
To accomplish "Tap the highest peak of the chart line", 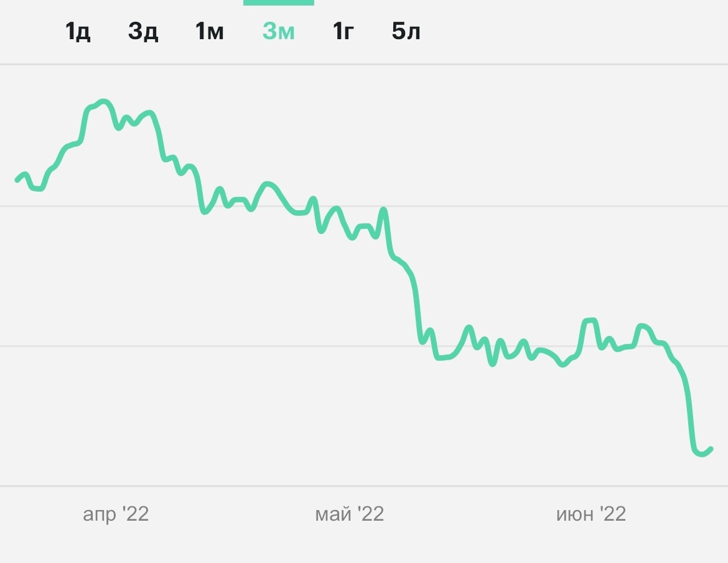I will pos(104,101).
